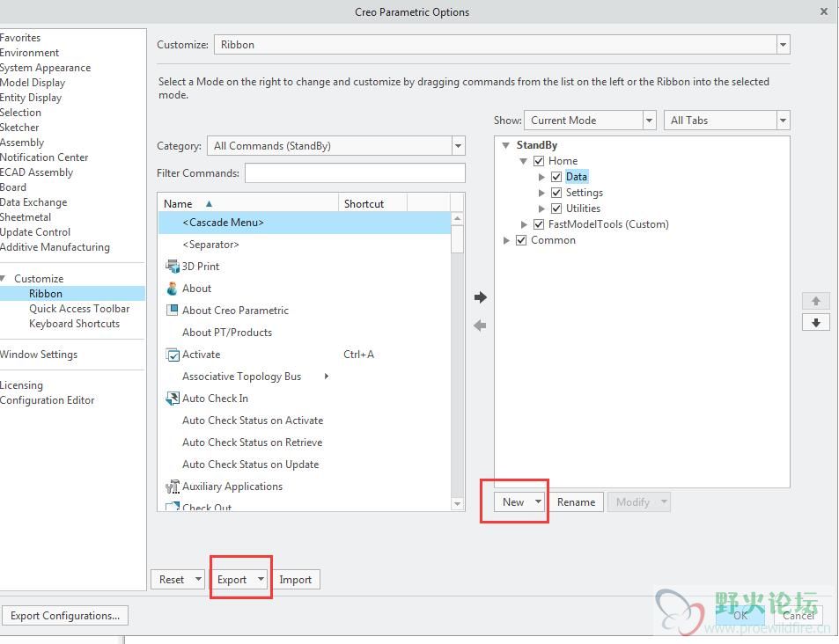Open the Category dropdown
Image resolution: width=839 pixels, height=644 pixels.
coord(458,146)
